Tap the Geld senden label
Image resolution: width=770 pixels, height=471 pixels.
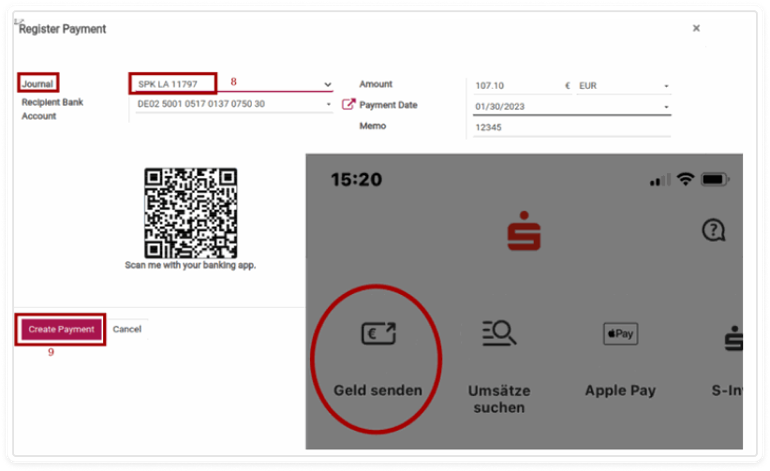(x=378, y=390)
